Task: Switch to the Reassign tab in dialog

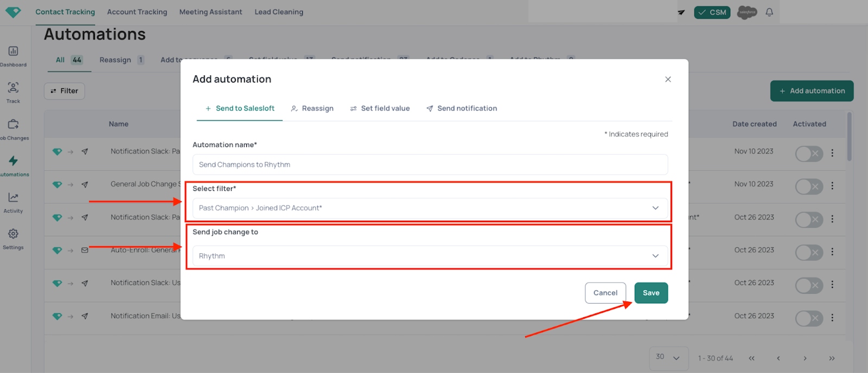Action: (x=312, y=108)
